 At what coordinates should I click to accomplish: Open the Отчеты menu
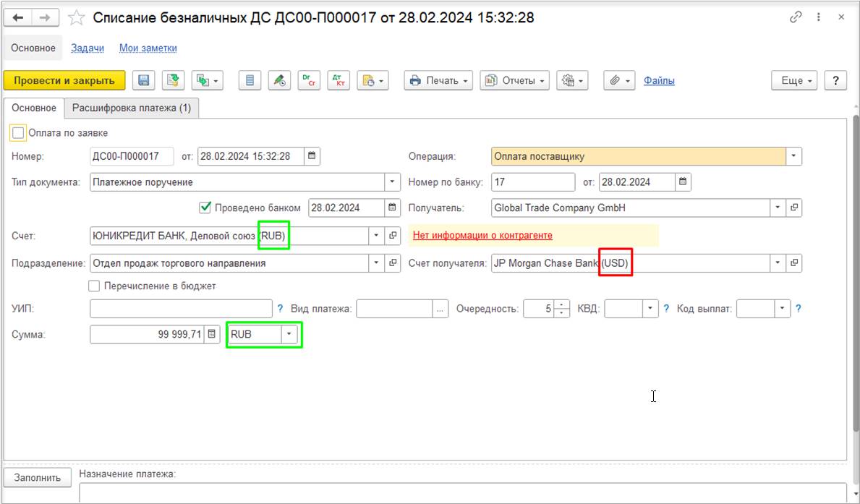(514, 80)
